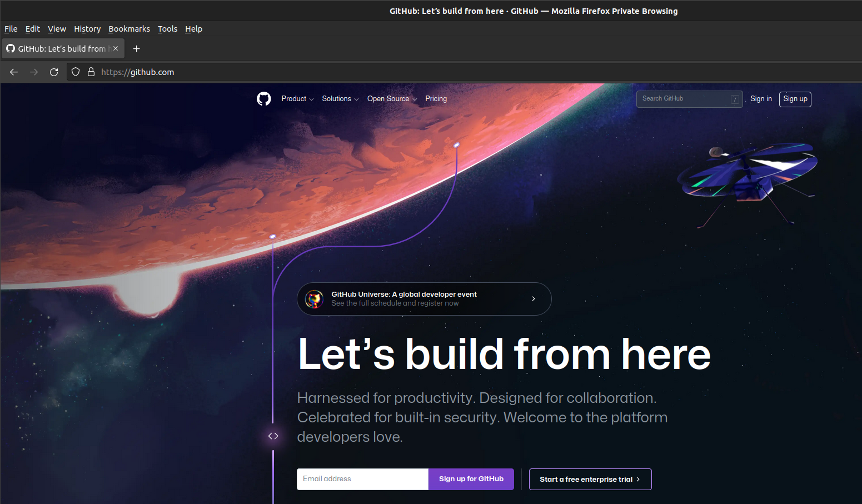Open the Pricing page link
Screen dimensions: 862x504
pos(436,99)
